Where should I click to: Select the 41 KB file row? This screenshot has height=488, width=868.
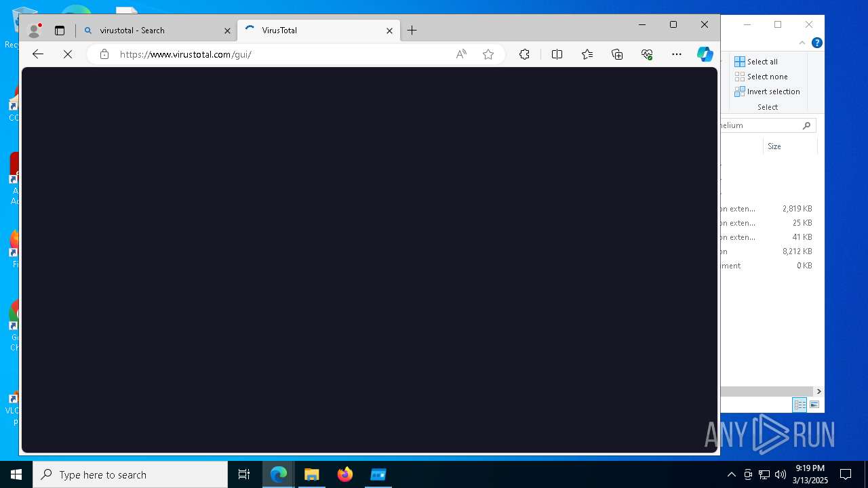pos(769,237)
